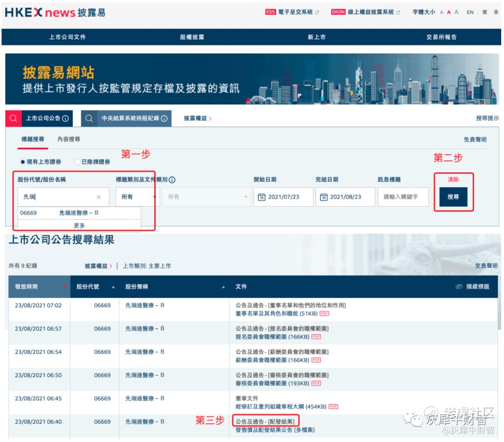Open PDF icon for 薪酬委員會職權範圍
Image resolution: width=504 pixels, height=442 pixels.
[x=316, y=360]
